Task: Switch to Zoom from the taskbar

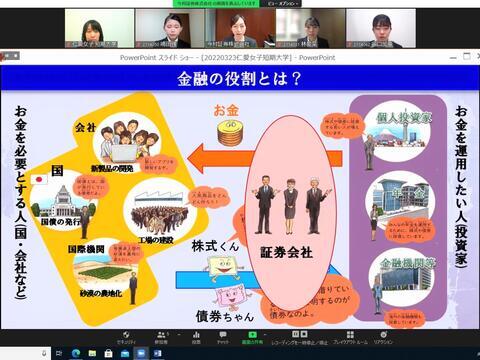Action: click(x=141, y=353)
